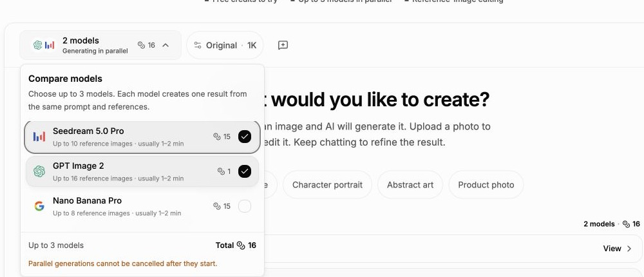Click the model logos in the 2 models button
This screenshot has height=277, width=644.
click(44, 45)
